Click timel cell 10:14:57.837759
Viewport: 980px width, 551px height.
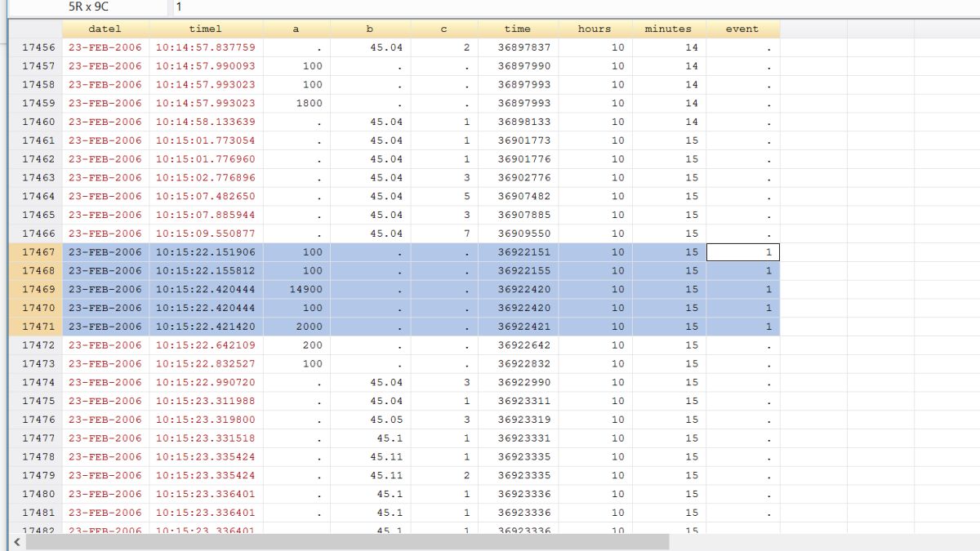coord(205,47)
